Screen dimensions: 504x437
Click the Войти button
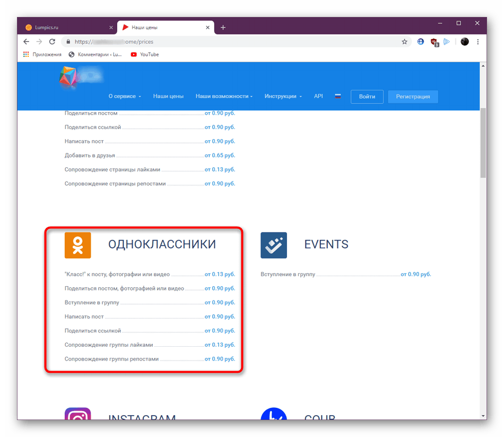367,97
